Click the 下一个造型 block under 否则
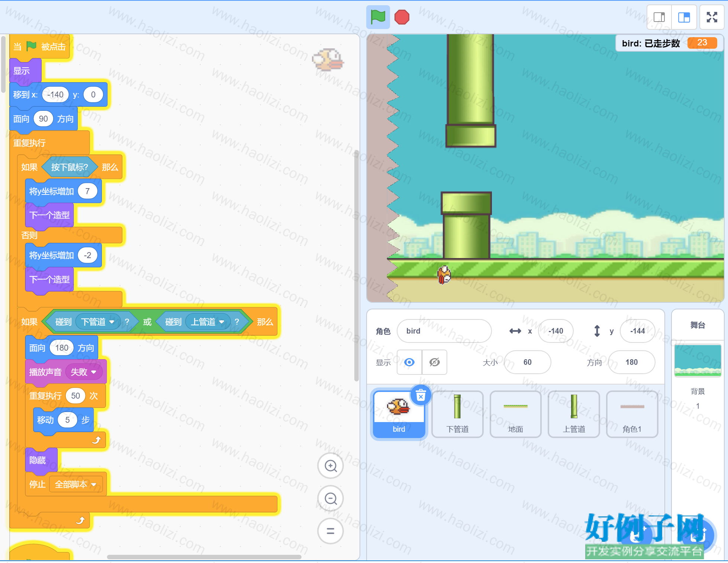This screenshot has height=563, width=728. [x=49, y=279]
